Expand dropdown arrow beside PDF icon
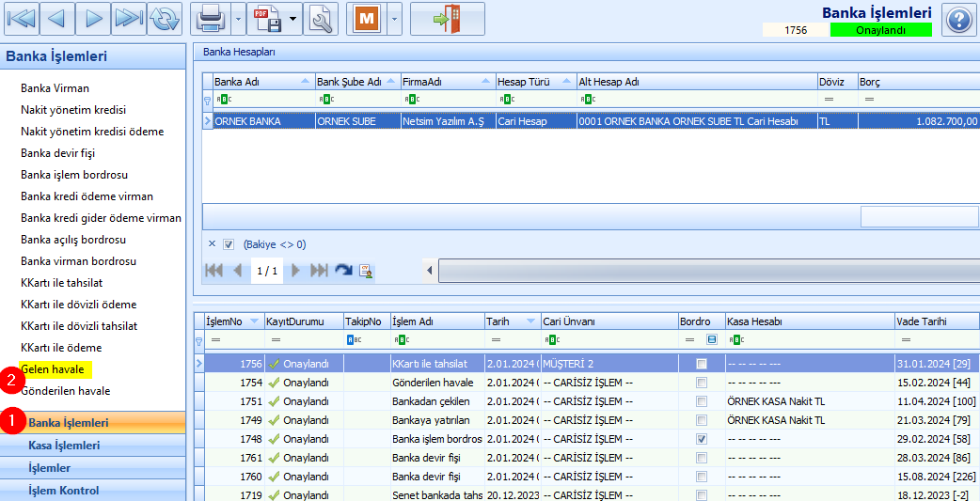Viewport: 980px width, 501px height. (293, 19)
